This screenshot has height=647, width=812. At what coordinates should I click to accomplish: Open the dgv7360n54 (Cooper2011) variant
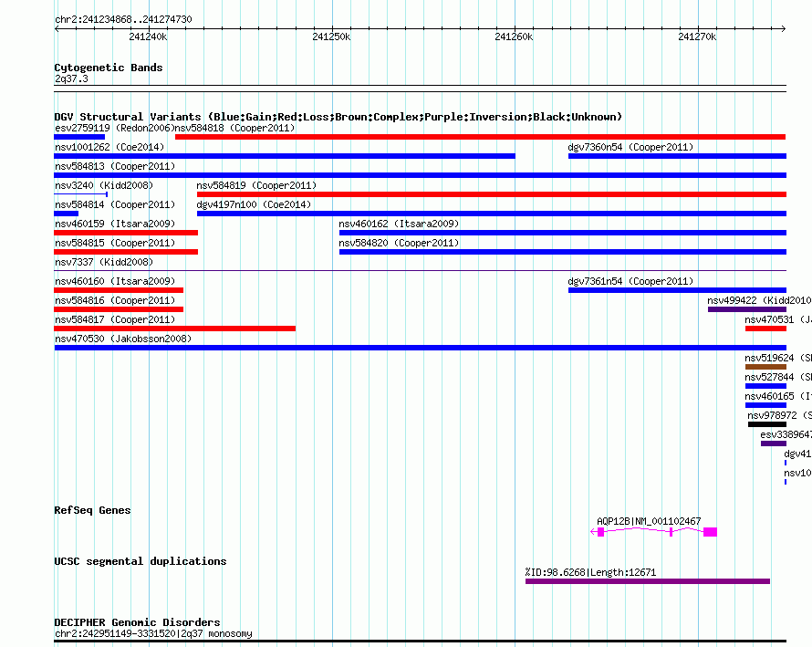tap(677, 156)
